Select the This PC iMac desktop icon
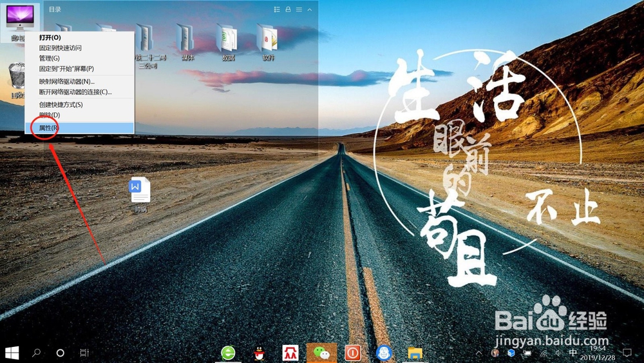 pyautogui.click(x=20, y=19)
